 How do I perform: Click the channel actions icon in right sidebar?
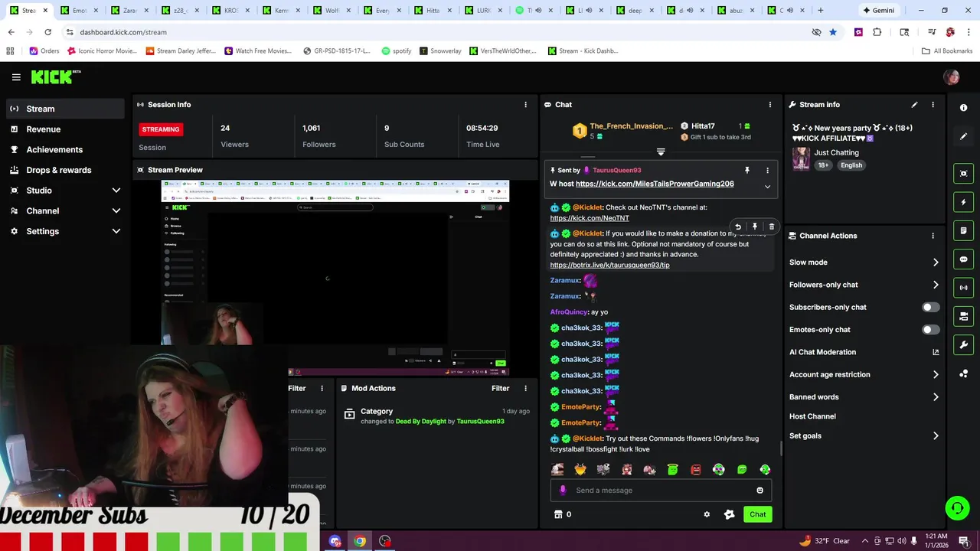964,316
